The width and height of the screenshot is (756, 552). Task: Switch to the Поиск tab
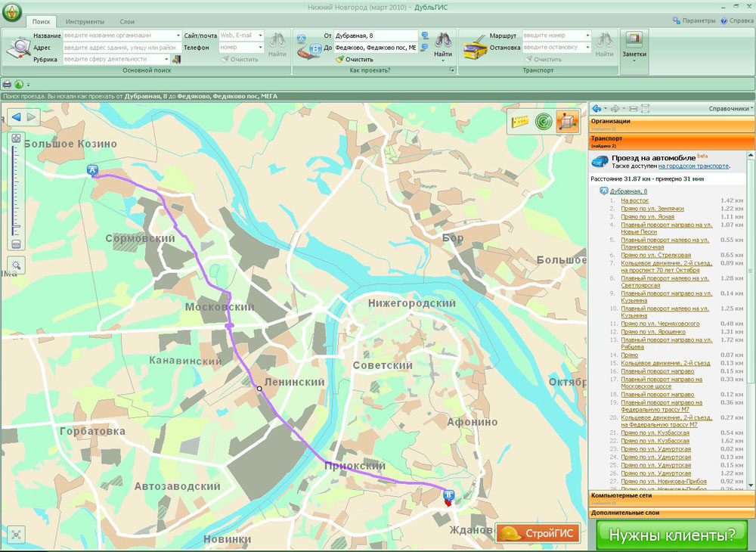pos(41,22)
